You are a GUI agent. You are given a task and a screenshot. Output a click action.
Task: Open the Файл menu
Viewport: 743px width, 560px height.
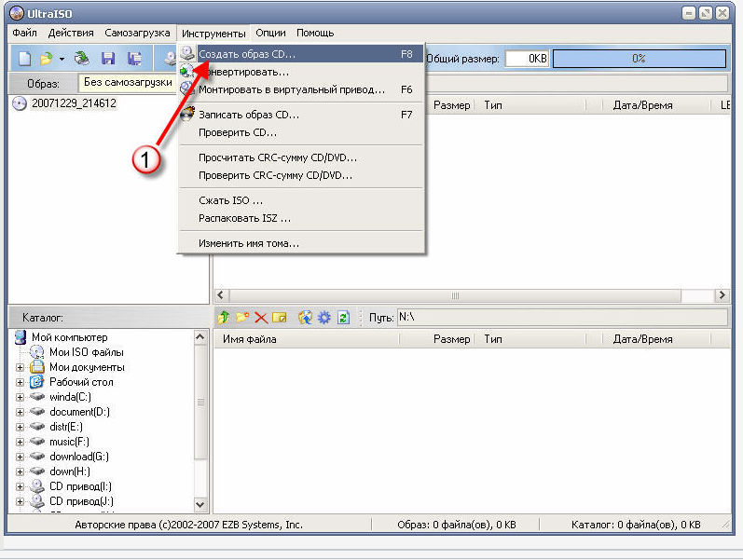(24, 33)
